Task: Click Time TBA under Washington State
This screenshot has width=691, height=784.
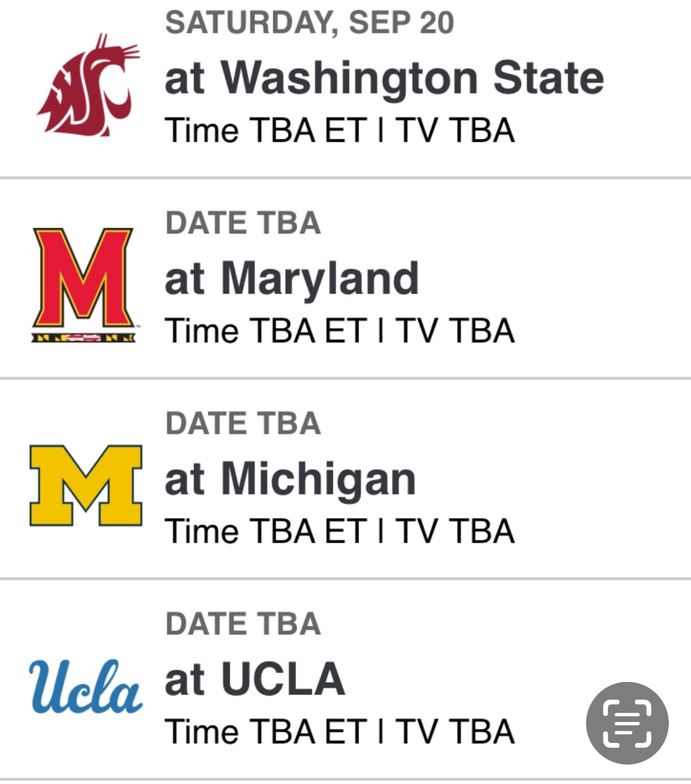Action: (x=240, y=131)
